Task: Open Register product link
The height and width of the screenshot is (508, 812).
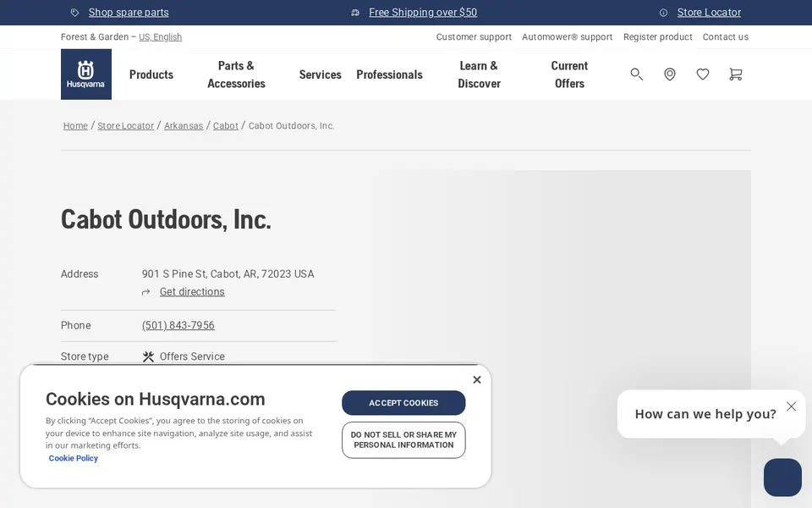Action: 658,36
